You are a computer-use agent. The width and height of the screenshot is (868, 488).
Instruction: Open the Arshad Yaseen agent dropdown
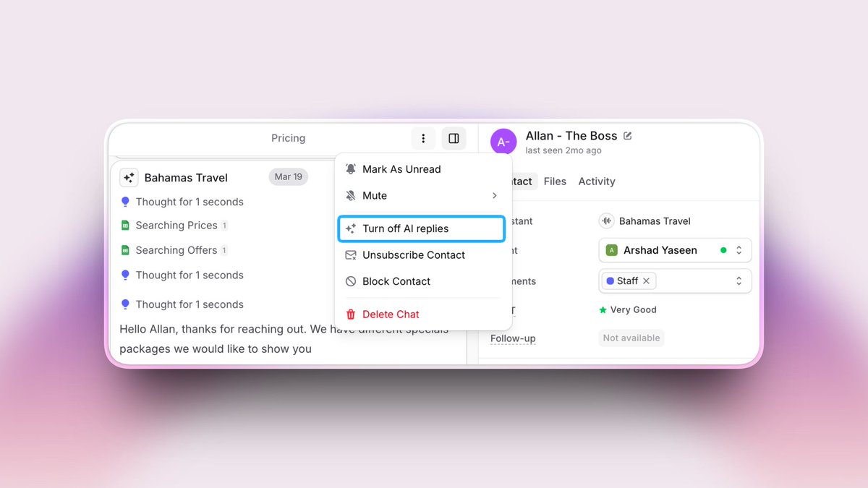(x=676, y=250)
